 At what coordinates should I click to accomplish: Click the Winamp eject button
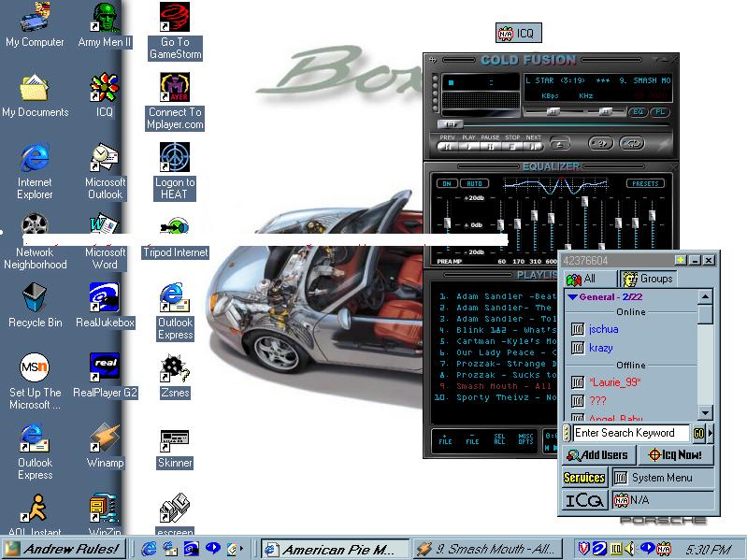pyautogui.click(x=560, y=143)
